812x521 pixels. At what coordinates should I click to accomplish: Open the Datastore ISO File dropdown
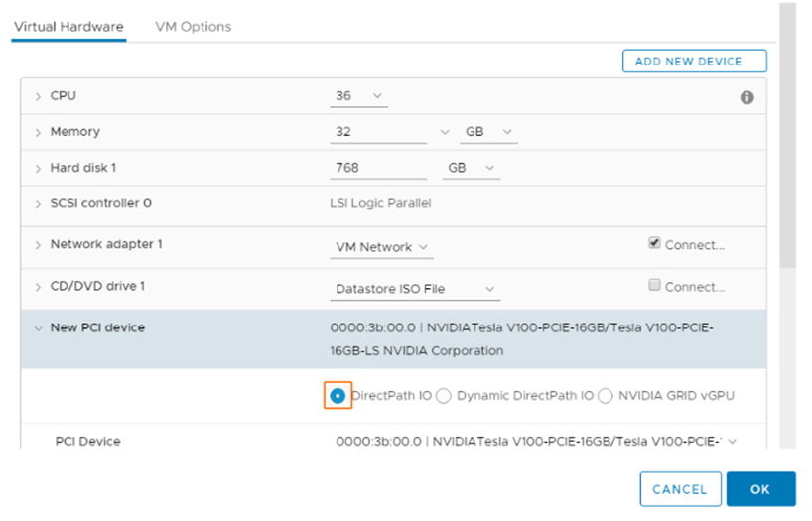415,289
